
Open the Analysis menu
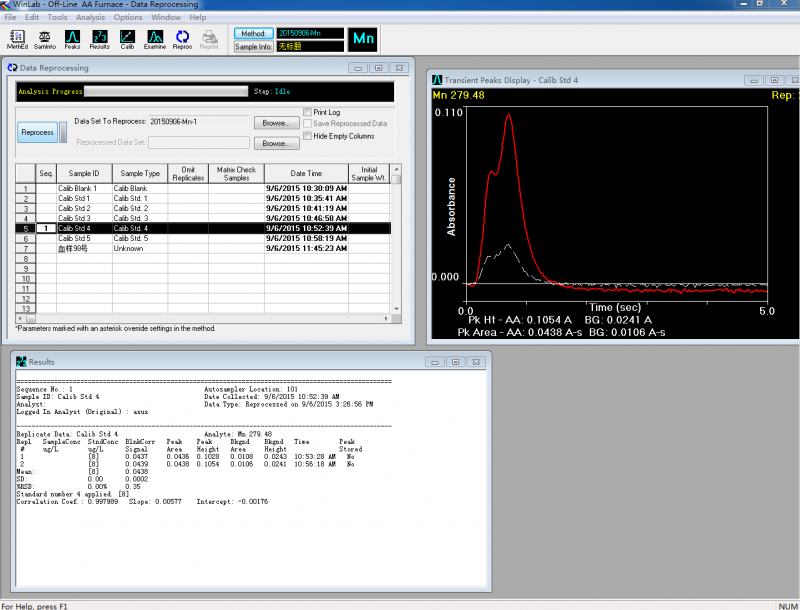point(90,17)
